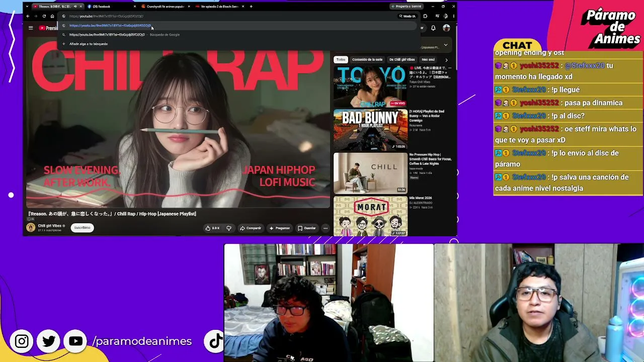This screenshot has width=644, height=362.
Task: Open the Bad Bunny 1 hour playlist thumbnail
Action: [x=370, y=130]
